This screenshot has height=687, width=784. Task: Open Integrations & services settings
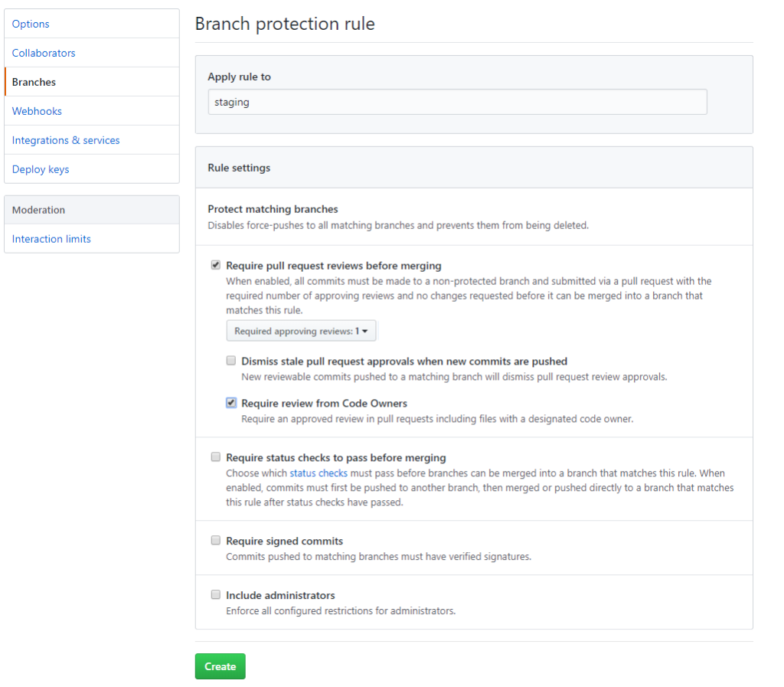point(66,140)
